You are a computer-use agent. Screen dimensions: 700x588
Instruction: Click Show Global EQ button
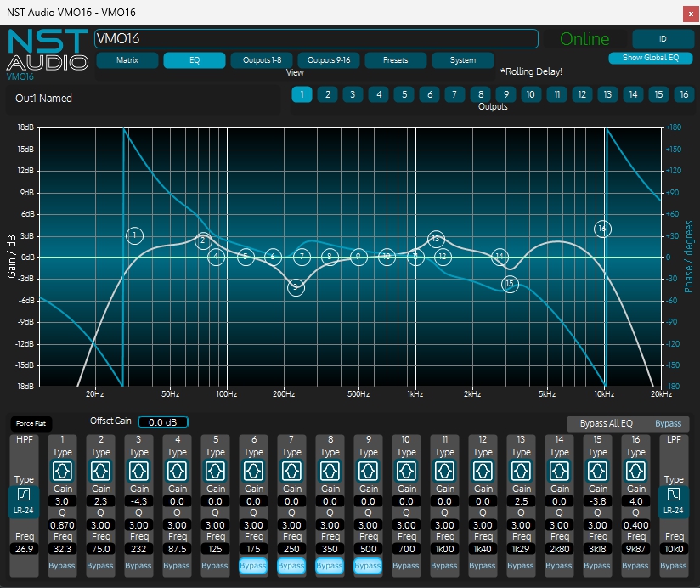pyautogui.click(x=651, y=58)
